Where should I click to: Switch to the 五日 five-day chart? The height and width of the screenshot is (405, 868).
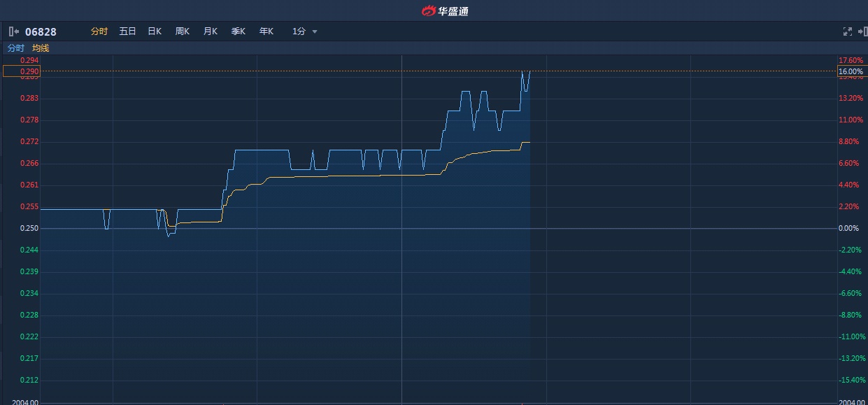127,31
